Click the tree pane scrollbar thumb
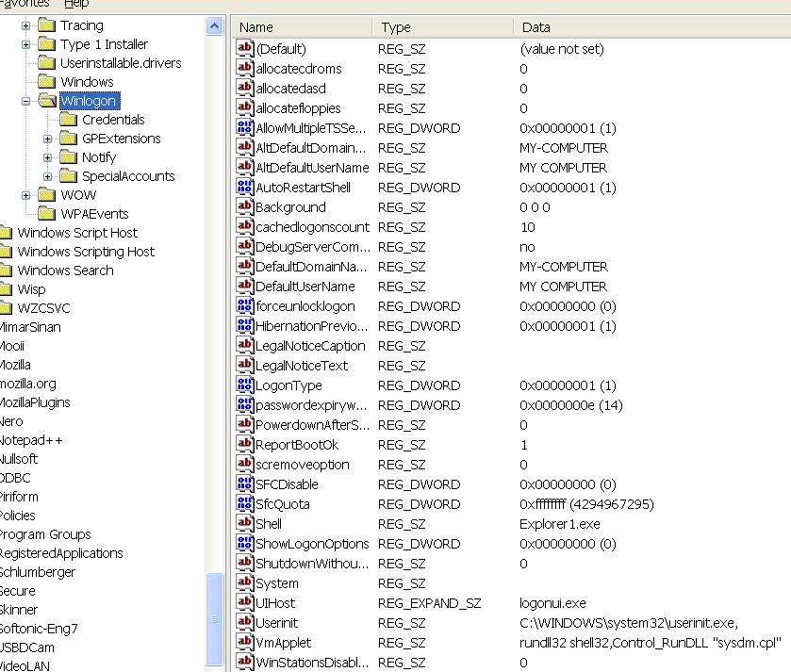791x672 pixels. [215, 618]
